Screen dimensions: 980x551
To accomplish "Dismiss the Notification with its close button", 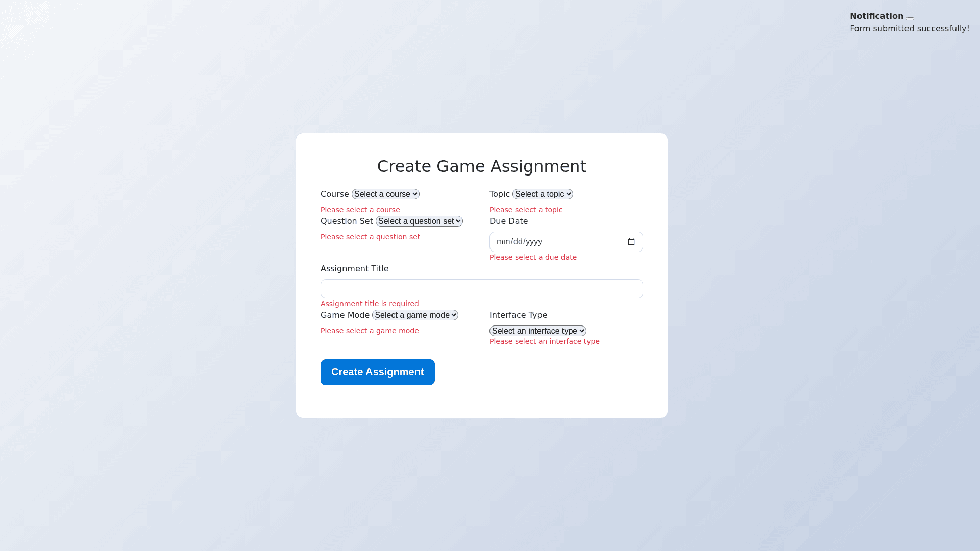I will pos(910,19).
